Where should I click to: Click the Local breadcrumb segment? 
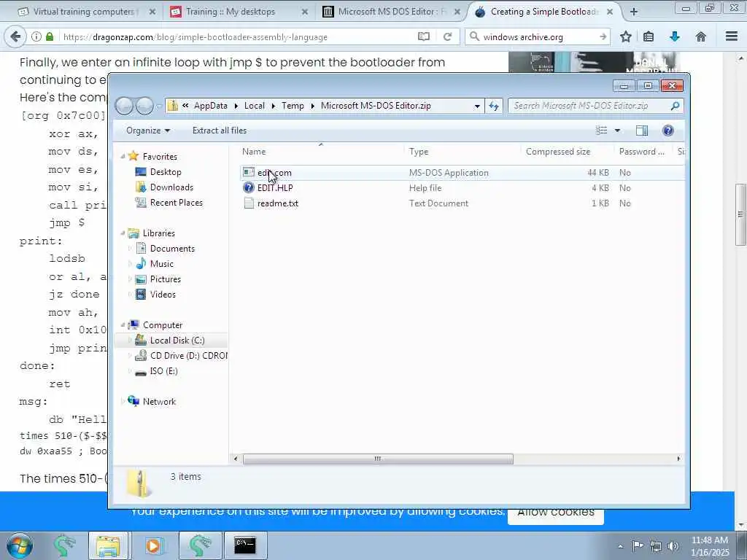(255, 106)
